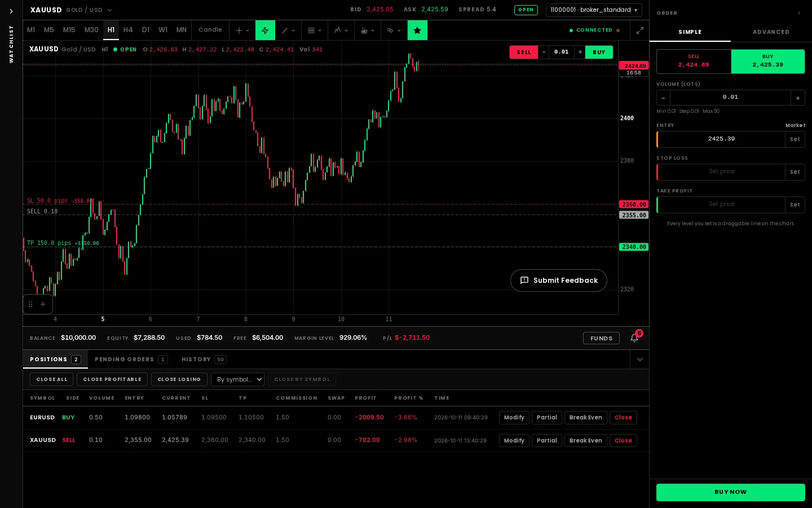Close the XAUUSD position
Viewport: 812px width, 508px height.
(623, 441)
